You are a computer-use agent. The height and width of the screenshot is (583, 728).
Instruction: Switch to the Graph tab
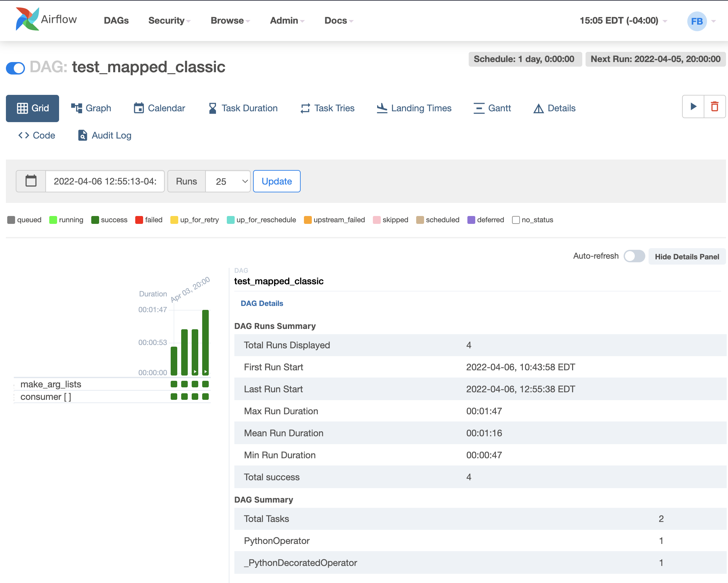tap(91, 108)
